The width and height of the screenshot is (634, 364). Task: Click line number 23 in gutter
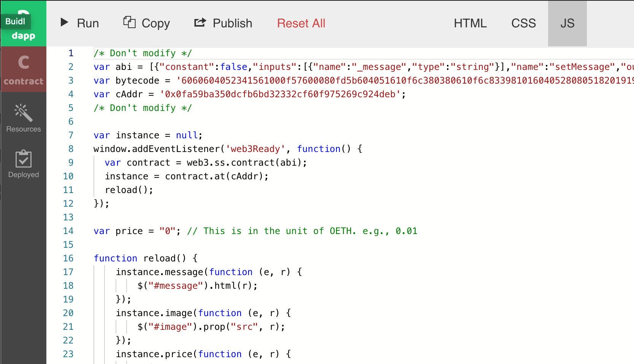[x=68, y=354]
